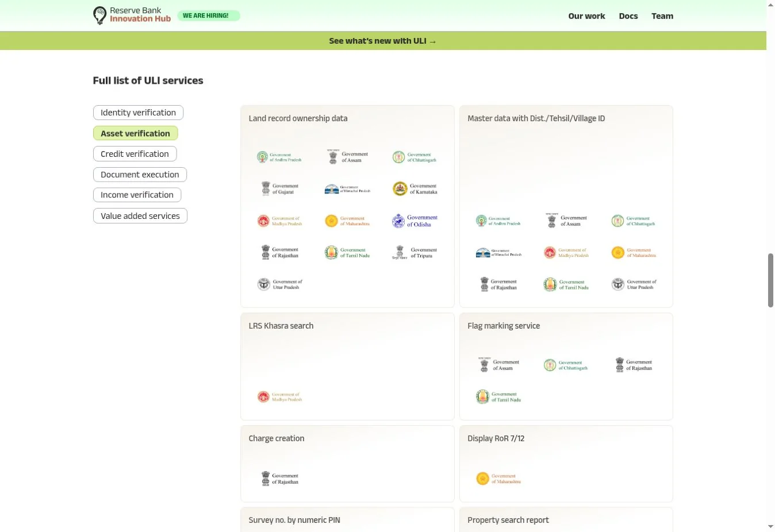Open the Credit verification tab

(135, 154)
